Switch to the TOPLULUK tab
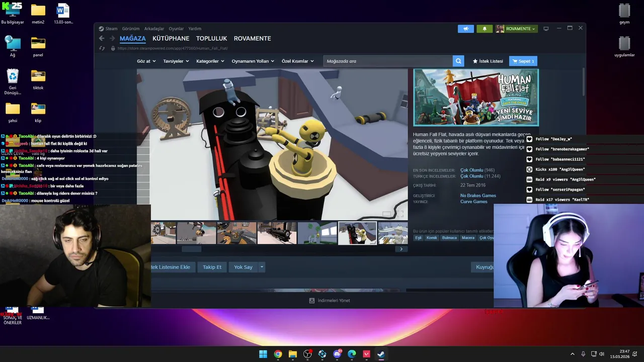 point(211,38)
